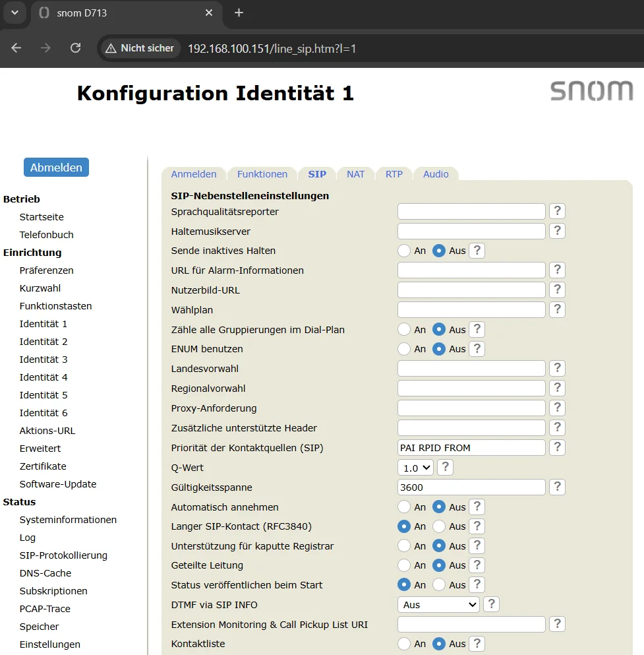Open help for Unterstützung für kaputte Registrar

(x=477, y=546)
